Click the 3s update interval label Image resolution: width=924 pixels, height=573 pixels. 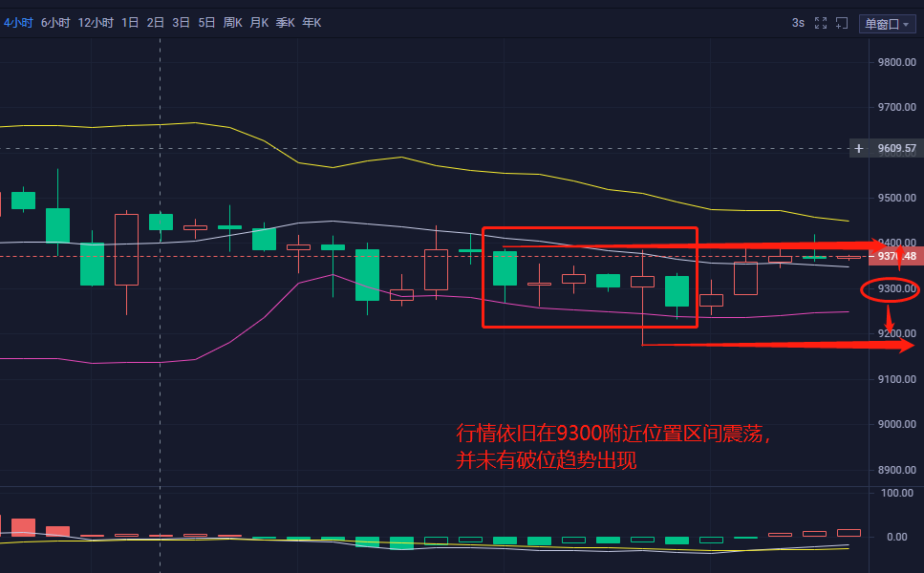801,22
